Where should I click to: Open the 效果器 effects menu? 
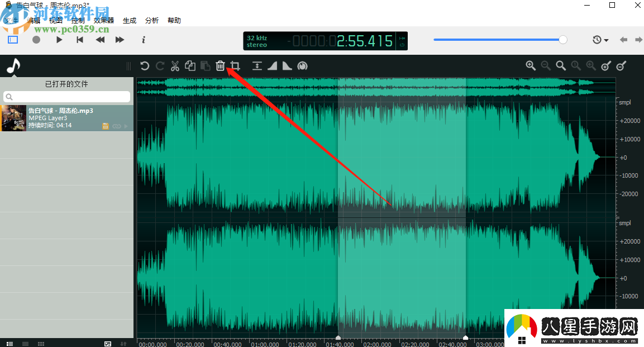pyautogui.click(x=104, y=21)
